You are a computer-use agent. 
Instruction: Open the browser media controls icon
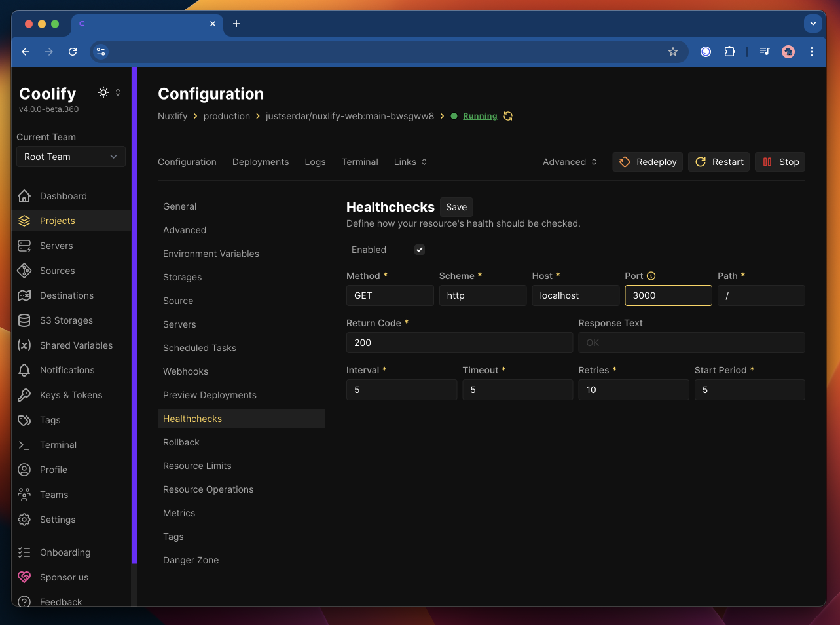point(765,52)
